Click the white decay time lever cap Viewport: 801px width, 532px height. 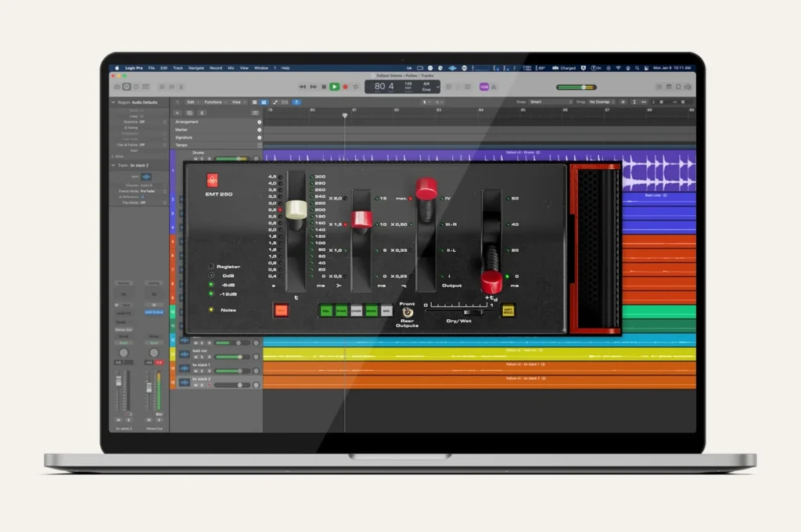tap(296, 210)
